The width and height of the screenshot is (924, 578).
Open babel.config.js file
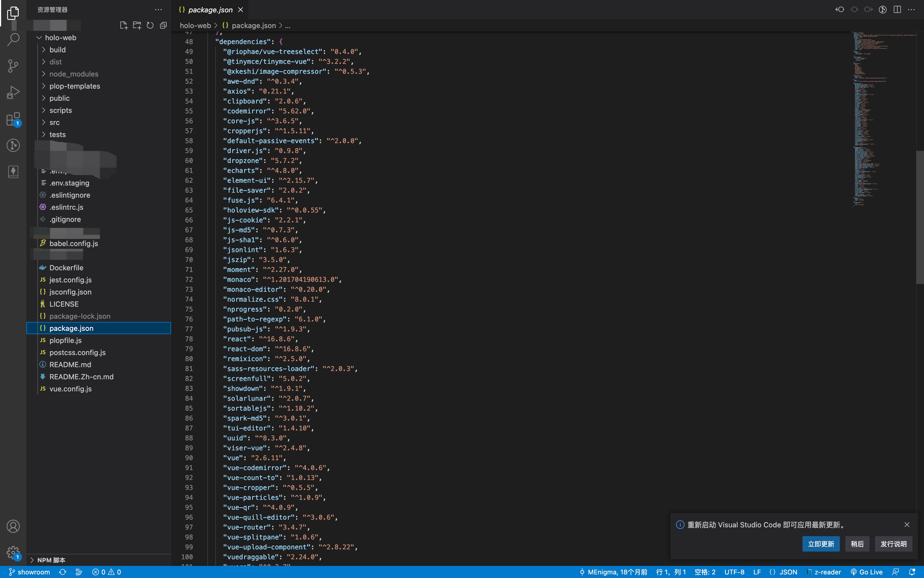click(x=99, y=244)
